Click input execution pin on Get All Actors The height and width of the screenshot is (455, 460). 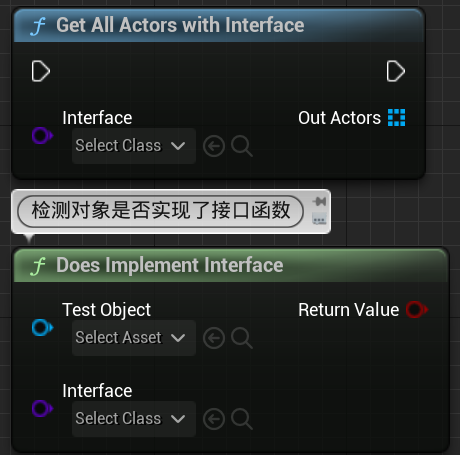click(41, 71)
